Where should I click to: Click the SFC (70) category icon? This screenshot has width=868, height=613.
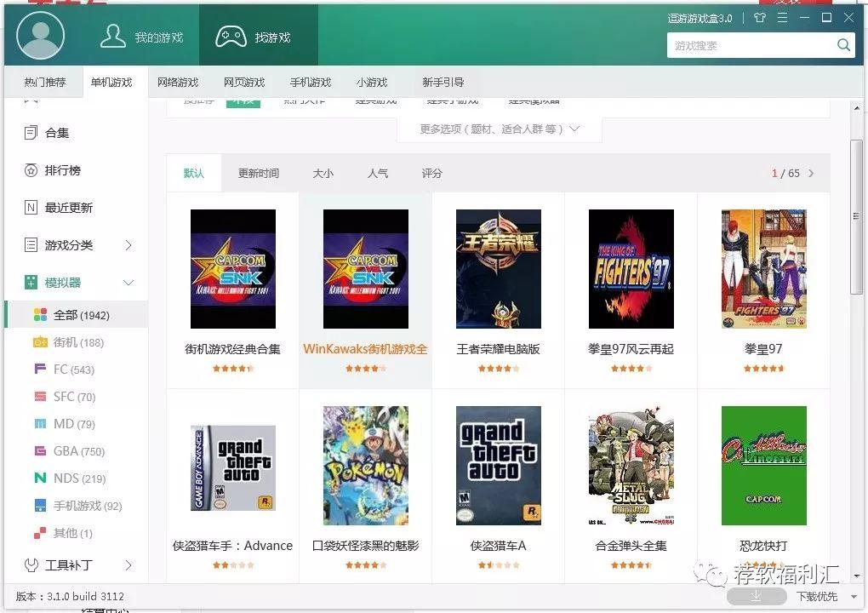click(40, 396)
